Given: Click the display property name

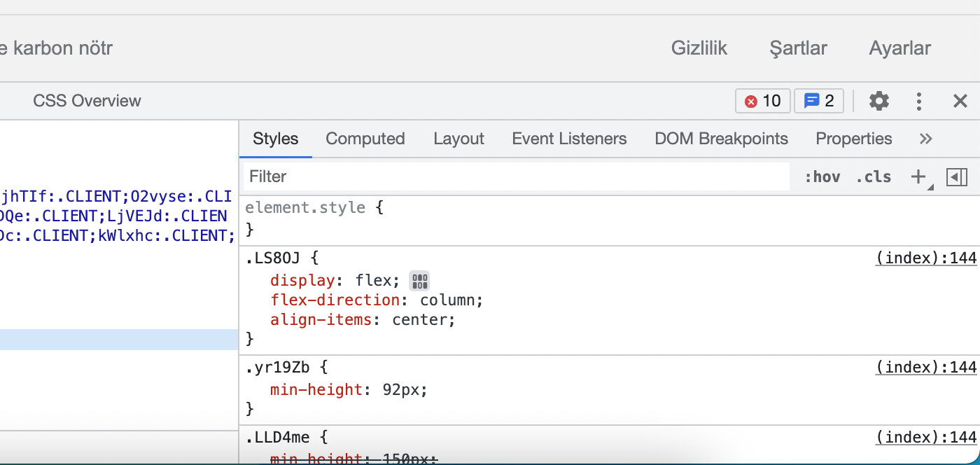Looking at the screenshot, I should [x=302, y=281].
